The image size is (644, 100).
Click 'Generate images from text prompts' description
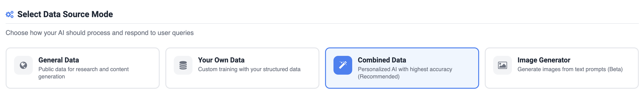[x=570, y=69]
